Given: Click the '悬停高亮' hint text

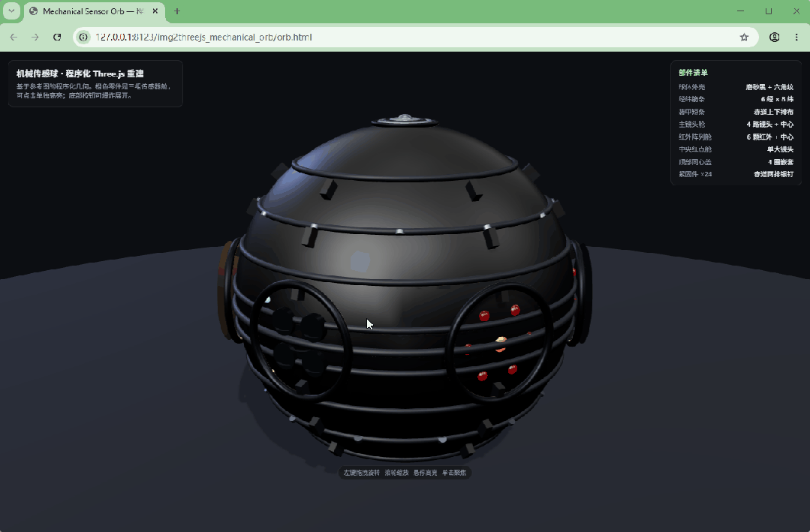Looking at the screenshot, I should [x=425, y=473].
